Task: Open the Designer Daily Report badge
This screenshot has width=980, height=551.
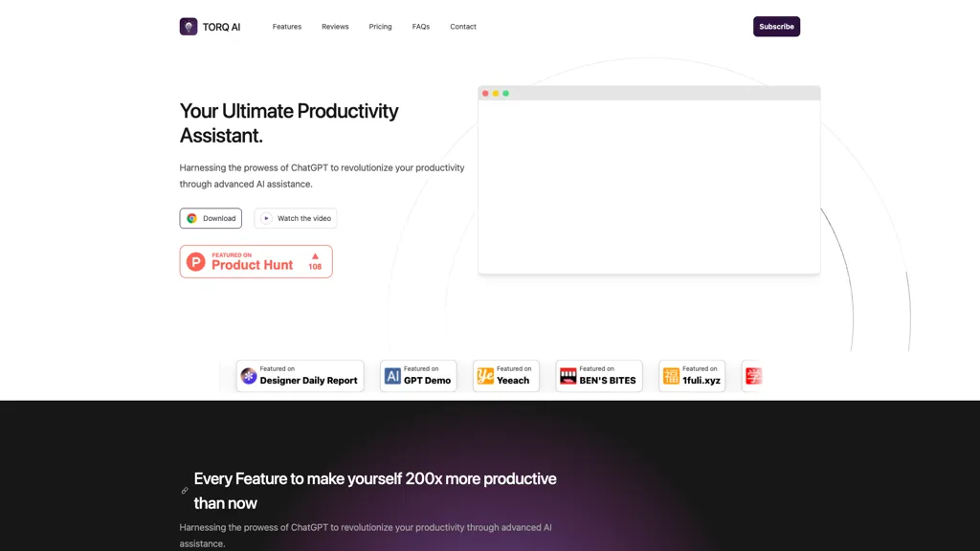Action: tap(300, 375)
